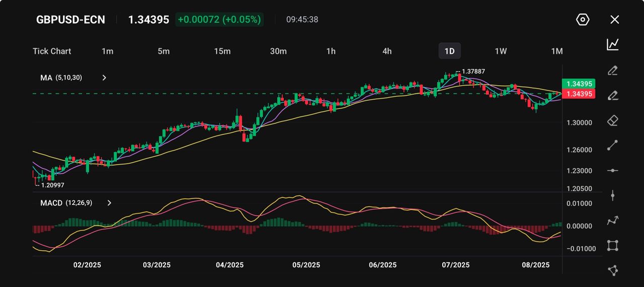Viewport: 644px width, 287px height.
Task: Expand the MACD (12,26,9) indicator chevron
Action: click(109, 203)
